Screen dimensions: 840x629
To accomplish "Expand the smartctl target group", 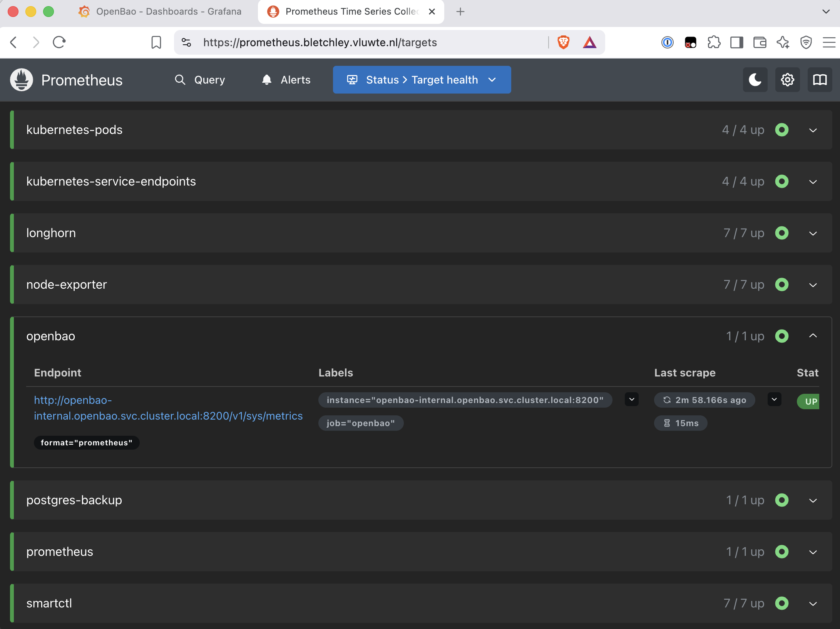I will coord(813,604).
